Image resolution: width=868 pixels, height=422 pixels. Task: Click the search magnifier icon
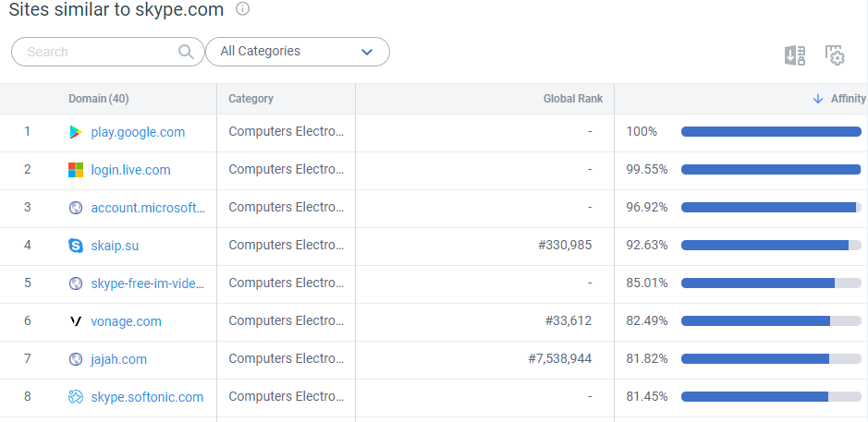pos(186,52)
